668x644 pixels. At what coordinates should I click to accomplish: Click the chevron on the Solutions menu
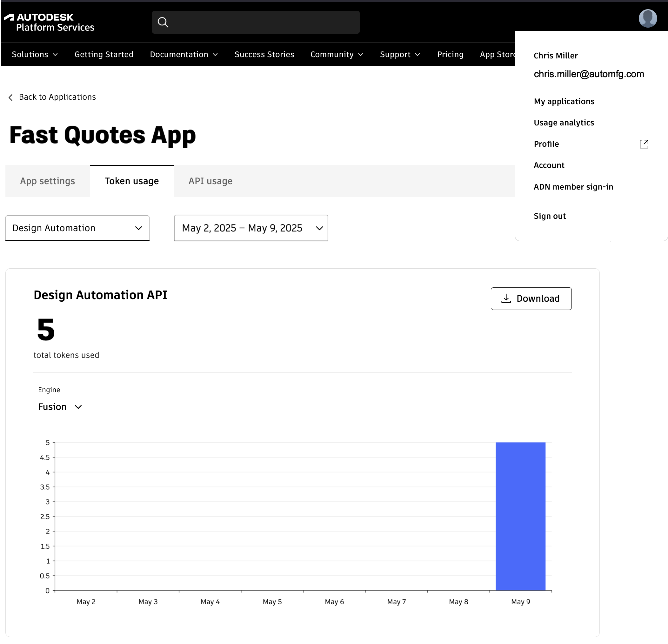(x=55, y=54)
